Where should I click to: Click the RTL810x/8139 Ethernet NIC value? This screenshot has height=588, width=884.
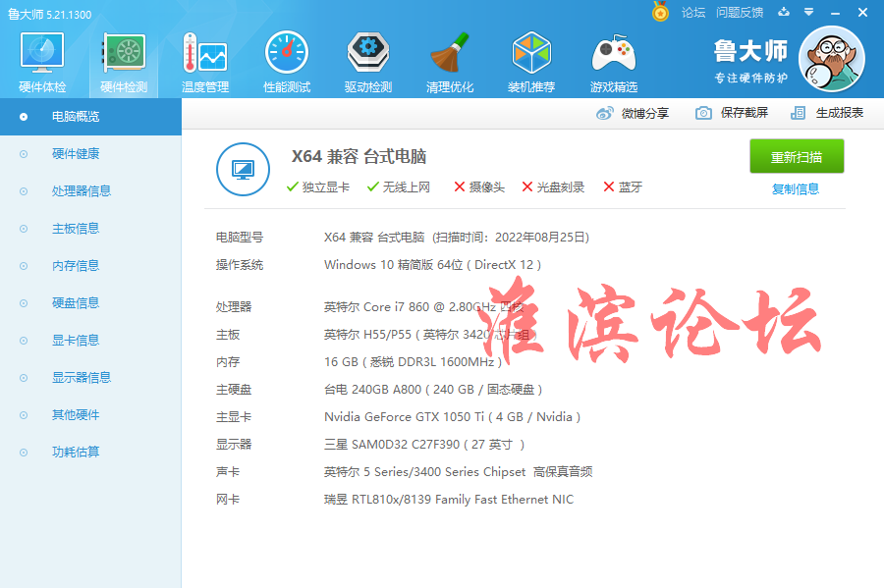(449, 500)
